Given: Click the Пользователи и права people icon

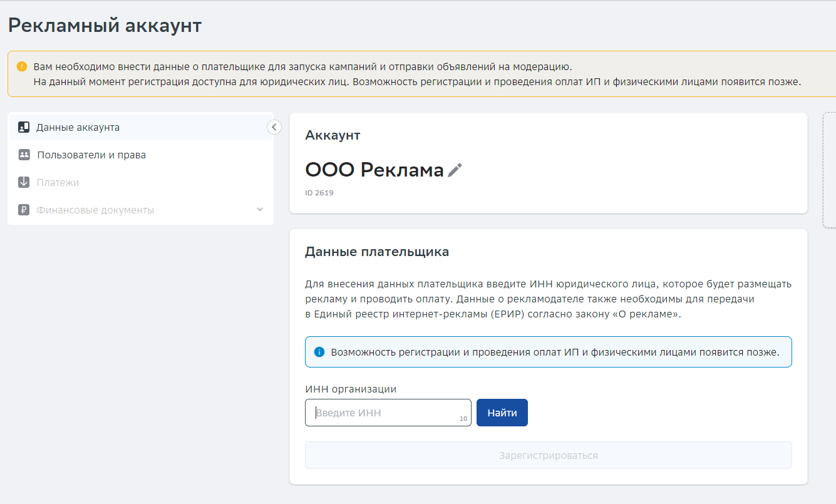Looking at the screenshot, I should coord(24,155).
